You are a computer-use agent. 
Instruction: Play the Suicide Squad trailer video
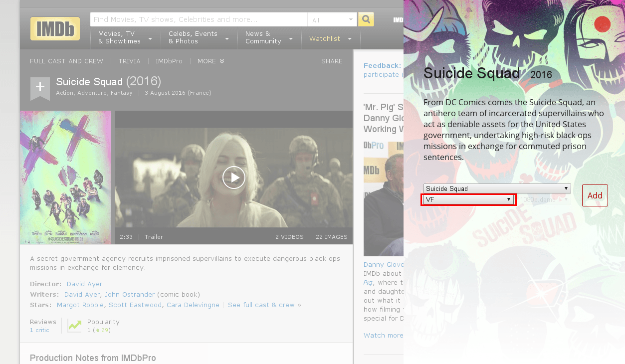pos(233,177)
